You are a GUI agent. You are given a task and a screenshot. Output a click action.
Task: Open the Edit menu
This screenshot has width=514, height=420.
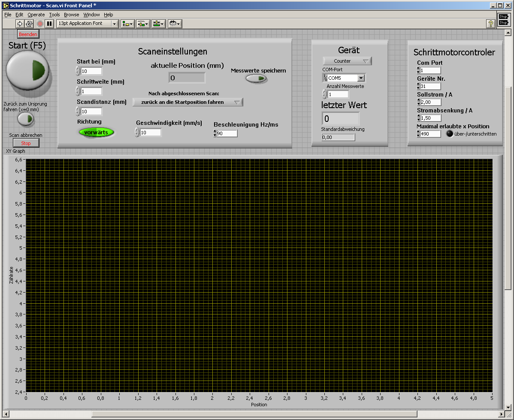pyautogui.click(x=19, y=15)
